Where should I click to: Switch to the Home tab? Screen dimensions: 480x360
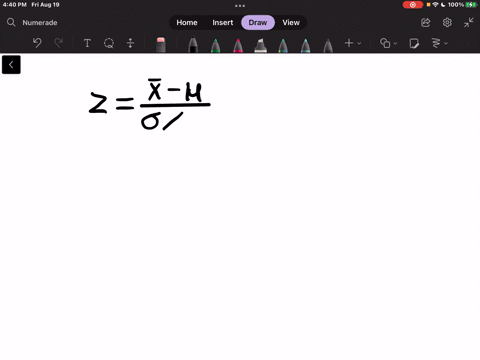coord(187,22)
